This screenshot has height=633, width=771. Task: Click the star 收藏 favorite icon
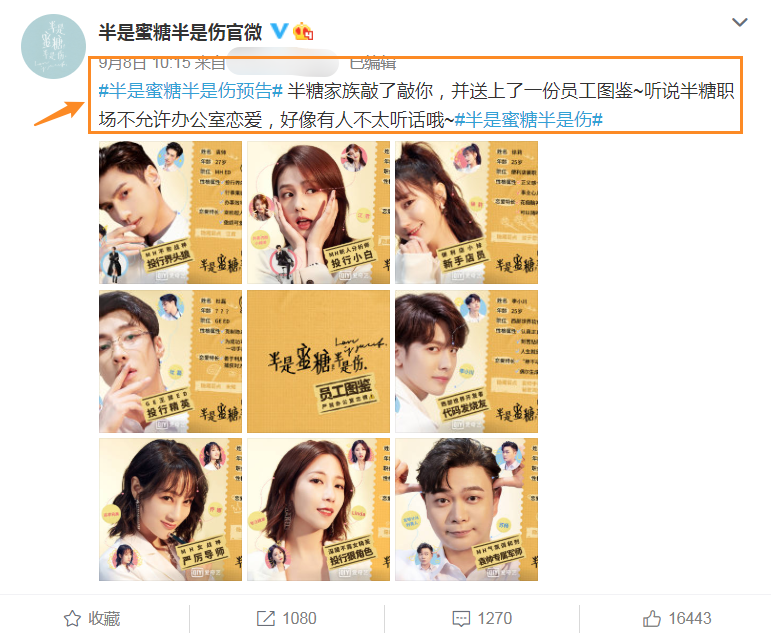[x=72, y=618]
